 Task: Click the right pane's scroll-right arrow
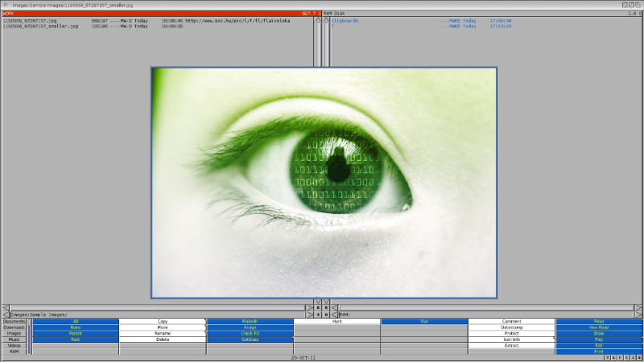point(638,307)
